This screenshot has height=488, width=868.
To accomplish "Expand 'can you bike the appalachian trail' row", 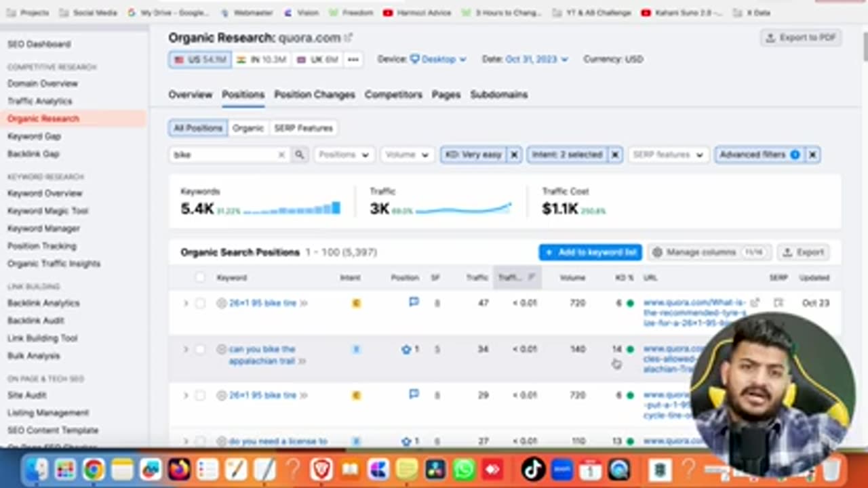I will tap(185, 349).
